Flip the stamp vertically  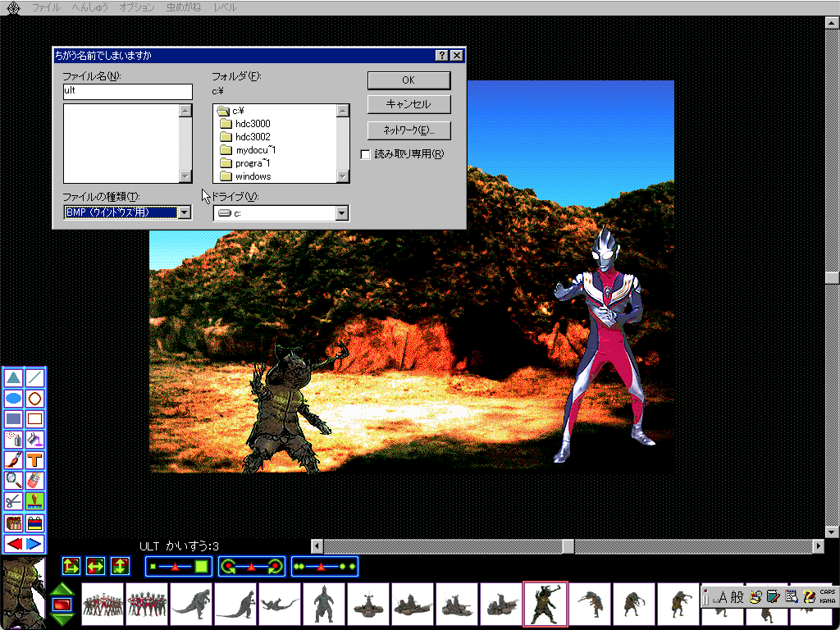pos(120,566)
